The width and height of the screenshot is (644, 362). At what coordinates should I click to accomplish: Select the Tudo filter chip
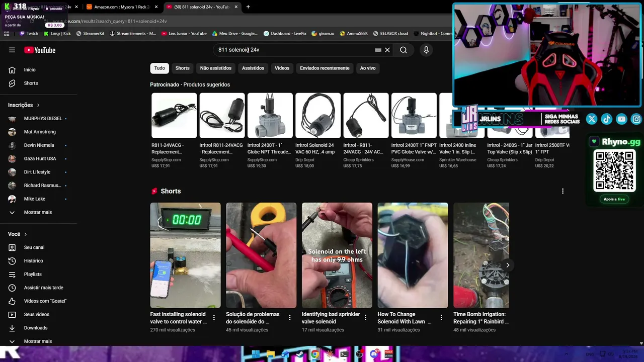click(159, 68)
